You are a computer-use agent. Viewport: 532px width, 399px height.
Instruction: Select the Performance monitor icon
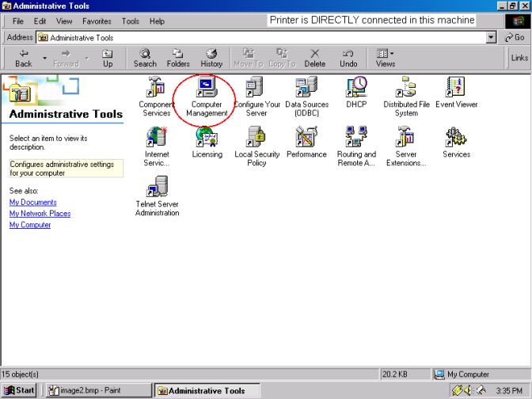306,138
